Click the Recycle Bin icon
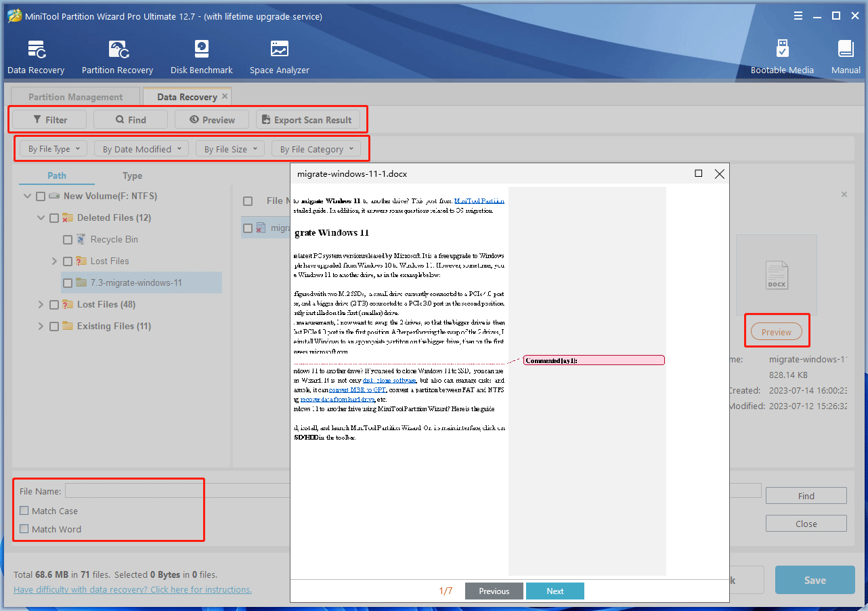The width and height of the screenshot is (868, 611). click(x=81, y=239)
